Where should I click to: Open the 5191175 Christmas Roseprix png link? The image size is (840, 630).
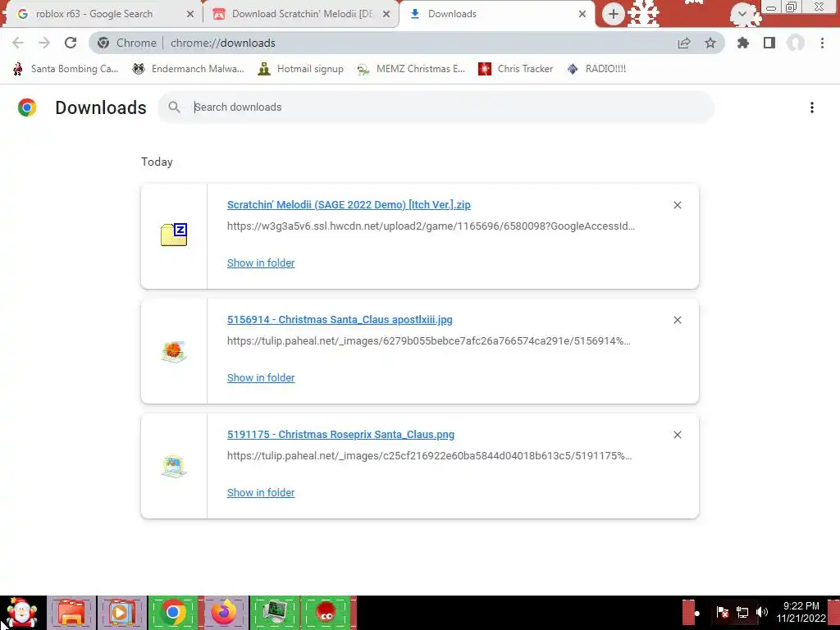click(340, 435)
